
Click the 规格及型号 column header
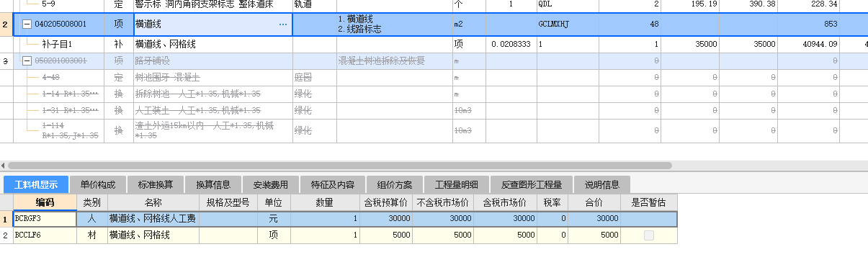pyautogui.click(x=228, y=202)
